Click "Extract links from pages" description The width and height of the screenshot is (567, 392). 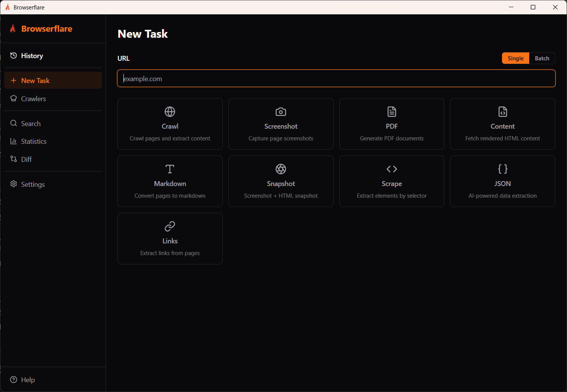pyautogui.click(x=170, y=253)
